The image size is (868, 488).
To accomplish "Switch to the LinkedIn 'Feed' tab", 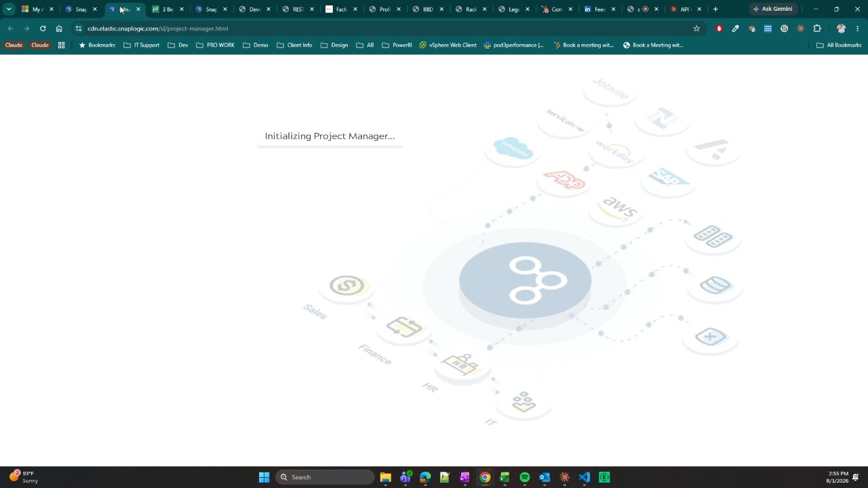I will tap(599, 9).
